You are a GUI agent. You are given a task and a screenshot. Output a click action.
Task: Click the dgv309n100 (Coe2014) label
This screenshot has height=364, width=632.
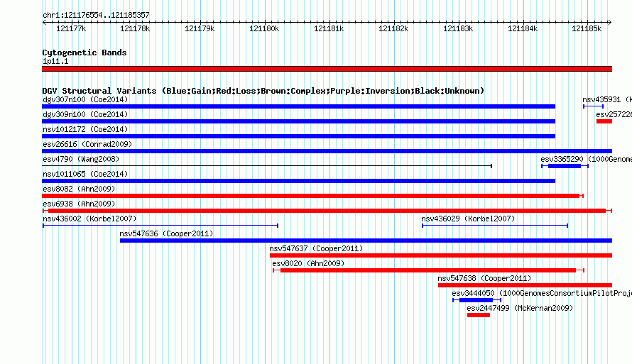coord(85,114)
